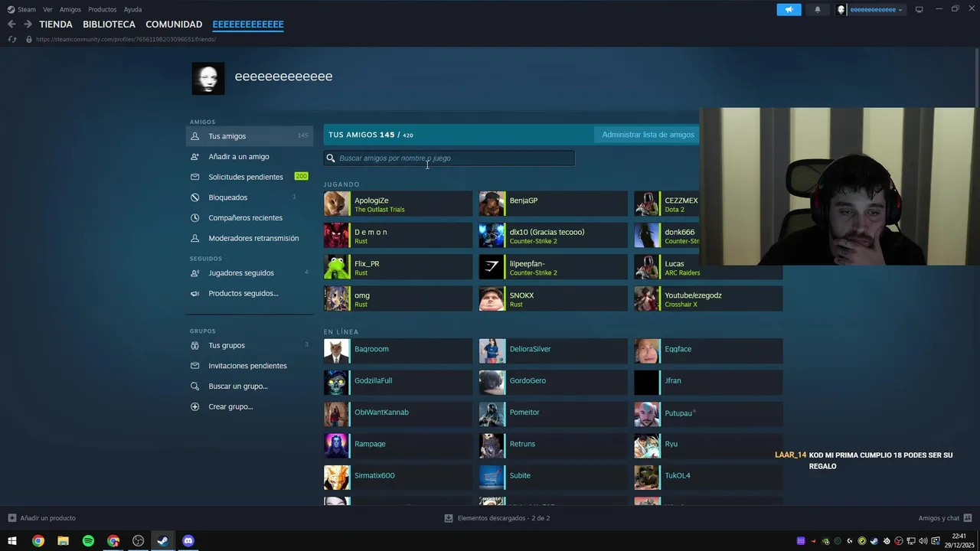Click the Compañeros recientes icon
This screenshot has width=980, height=551.
194,218
